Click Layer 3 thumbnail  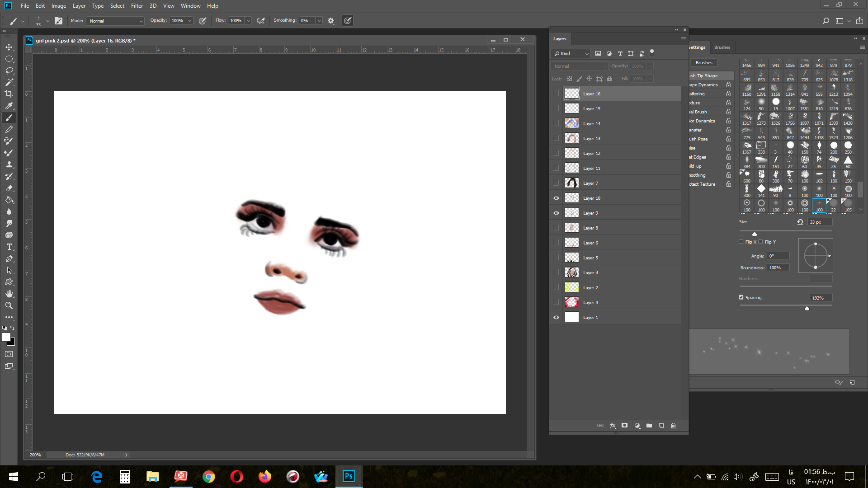tap(572, 302)
